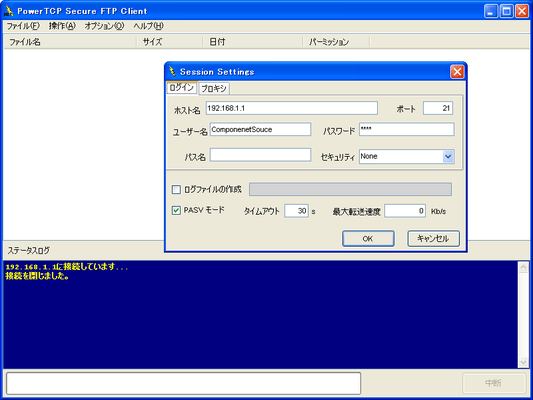This screenshot has width=533, height=400.
Task: Click the status log scrollbar up arrow
Action: click(x=523, y=267)
